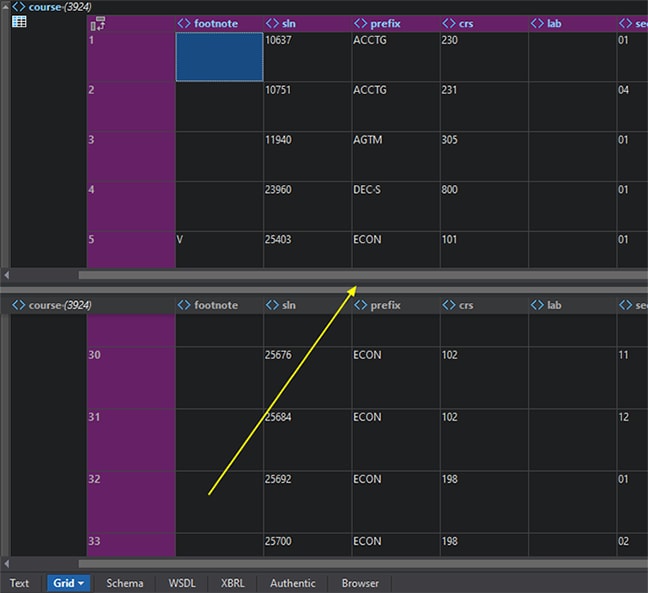Viewport: 648px width, 593px height.
Task: Click the row index sort icon in header
Action: point(97,24)
